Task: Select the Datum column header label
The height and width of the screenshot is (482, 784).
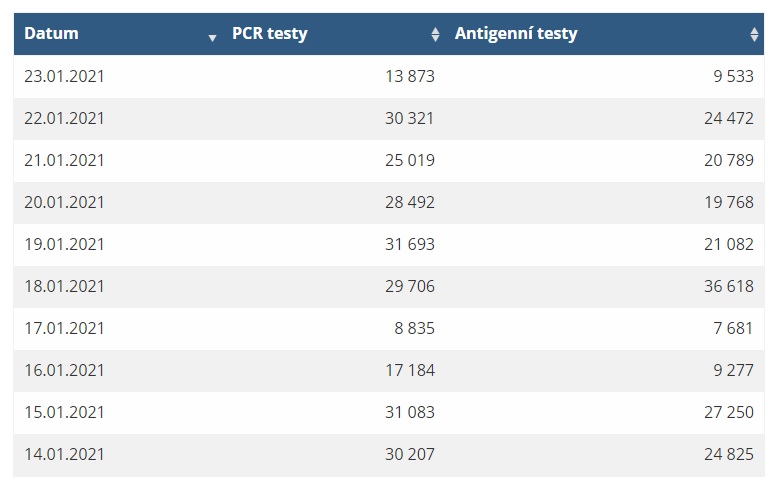Action: coord(52,34)
